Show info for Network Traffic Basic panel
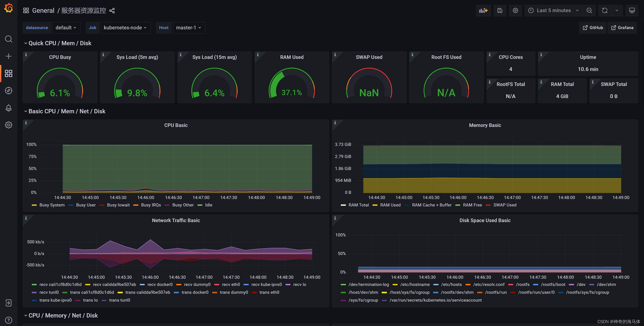644x326 pixels. 26,218
